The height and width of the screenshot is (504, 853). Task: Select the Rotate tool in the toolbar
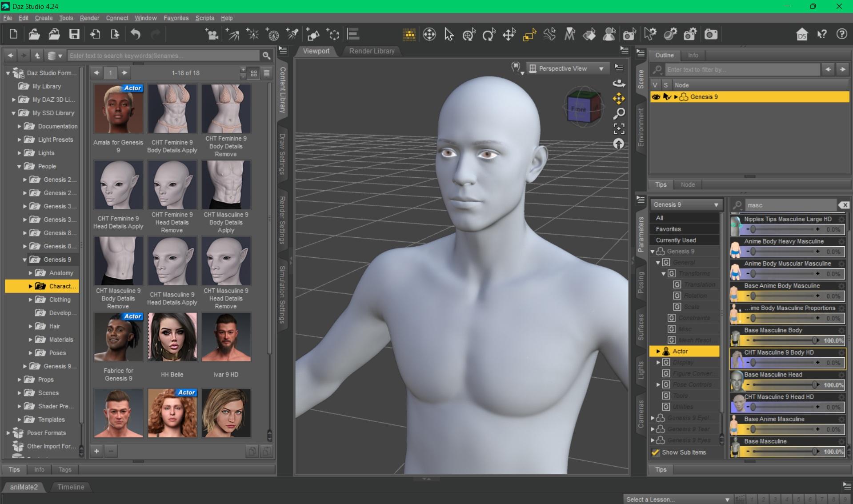tap(489, 34)
